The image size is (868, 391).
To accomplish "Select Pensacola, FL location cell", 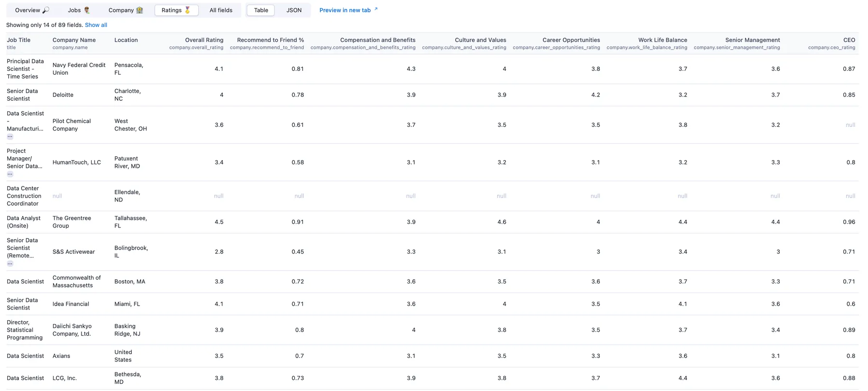I will click(x=129, y=69).
